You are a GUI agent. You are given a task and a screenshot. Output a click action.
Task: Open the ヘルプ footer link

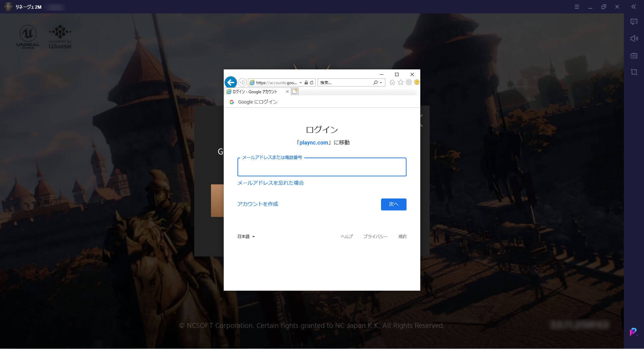(346, 237)
